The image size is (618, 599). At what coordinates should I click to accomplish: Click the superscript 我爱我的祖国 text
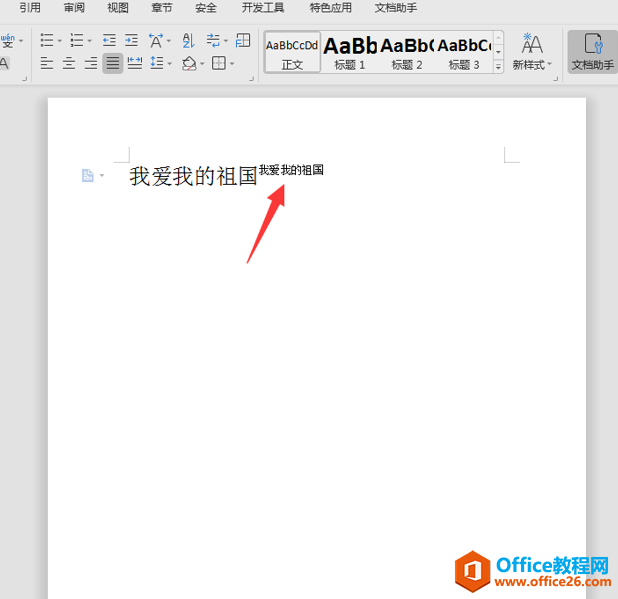[x=291, y=170]
